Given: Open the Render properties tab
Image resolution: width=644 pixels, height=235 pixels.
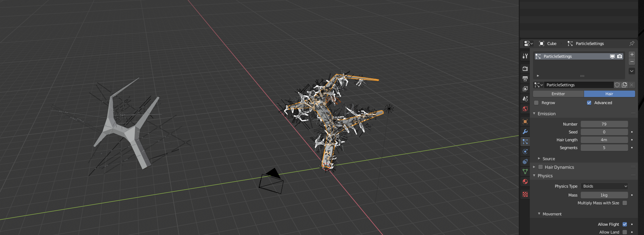Looking at the screenshot, I should tap(525, 68).
